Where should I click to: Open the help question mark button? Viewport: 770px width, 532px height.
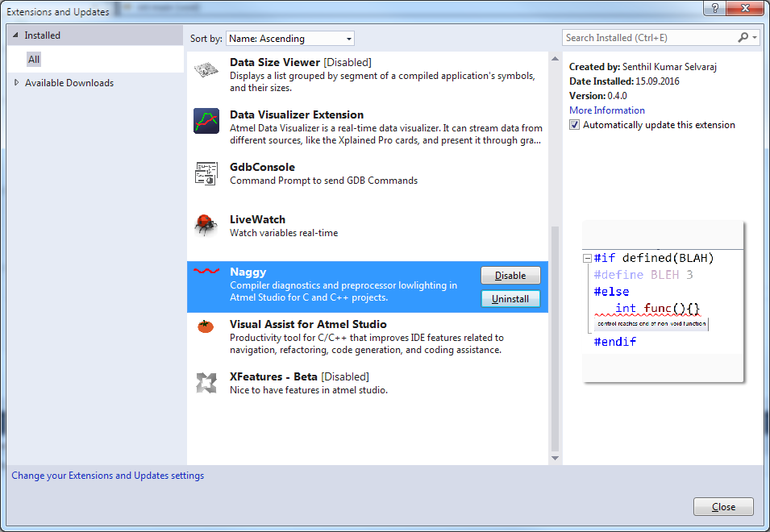[x=714, y=8]
